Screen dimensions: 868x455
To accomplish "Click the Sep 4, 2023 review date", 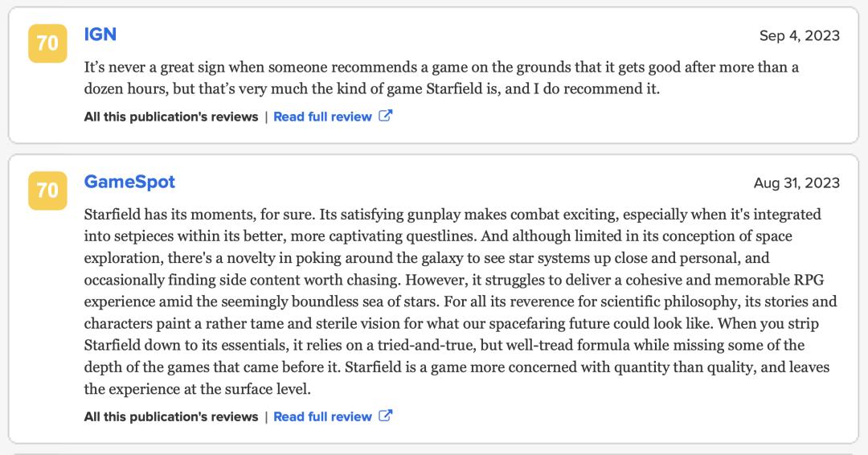I will point(800,35).
